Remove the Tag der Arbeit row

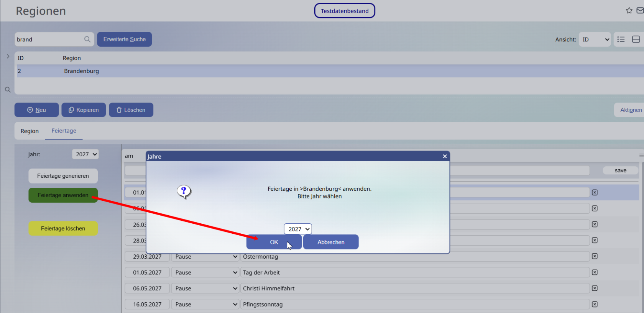595,272
